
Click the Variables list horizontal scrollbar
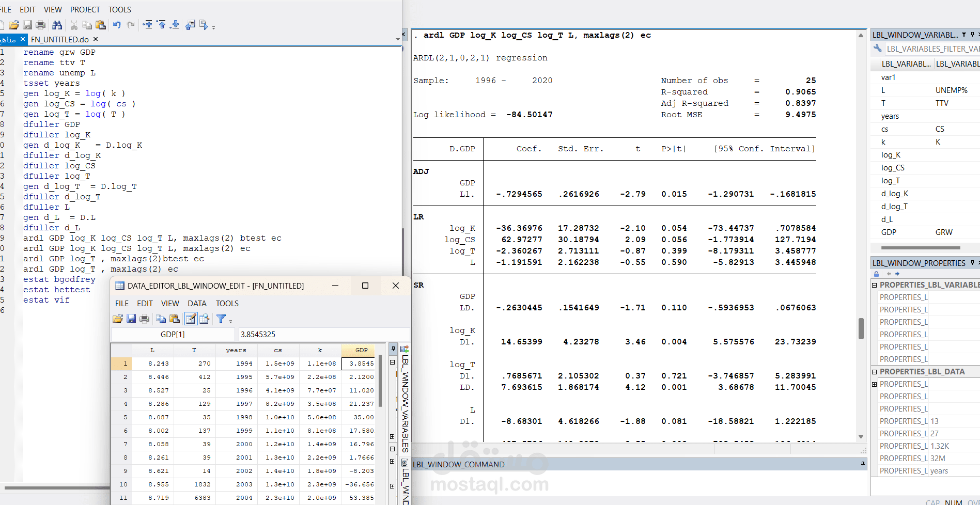[x=921, y=248]
